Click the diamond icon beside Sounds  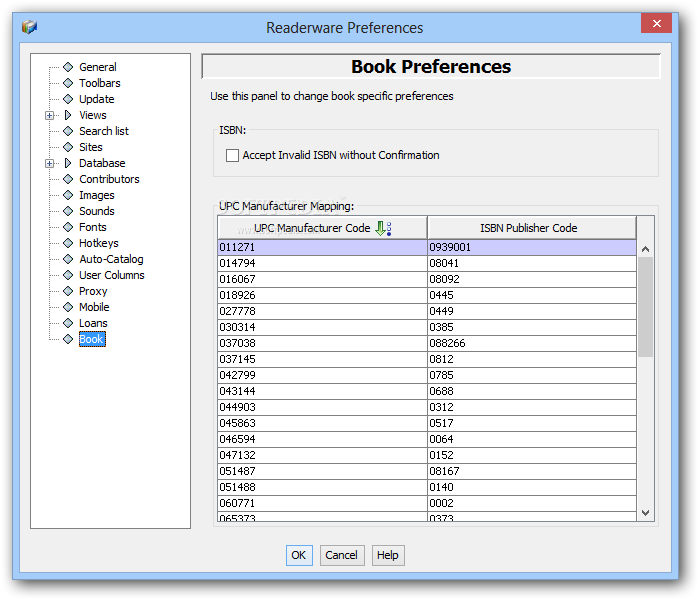pos(68,211)
